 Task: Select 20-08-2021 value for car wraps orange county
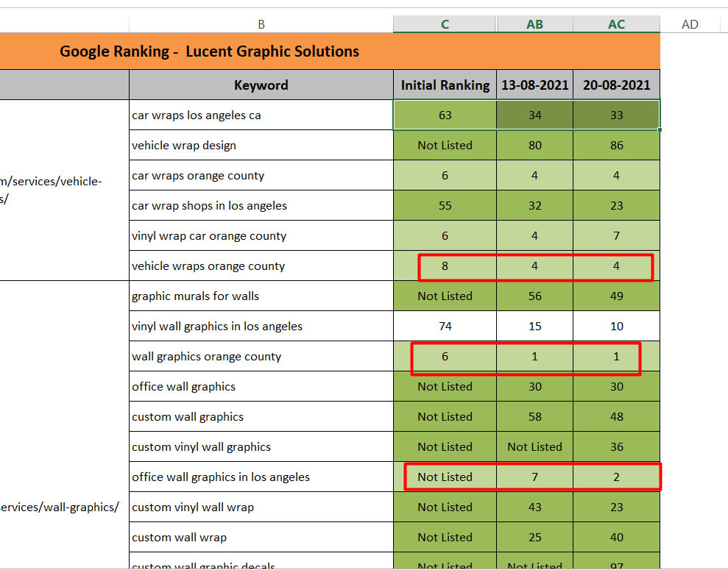[617, 175]
